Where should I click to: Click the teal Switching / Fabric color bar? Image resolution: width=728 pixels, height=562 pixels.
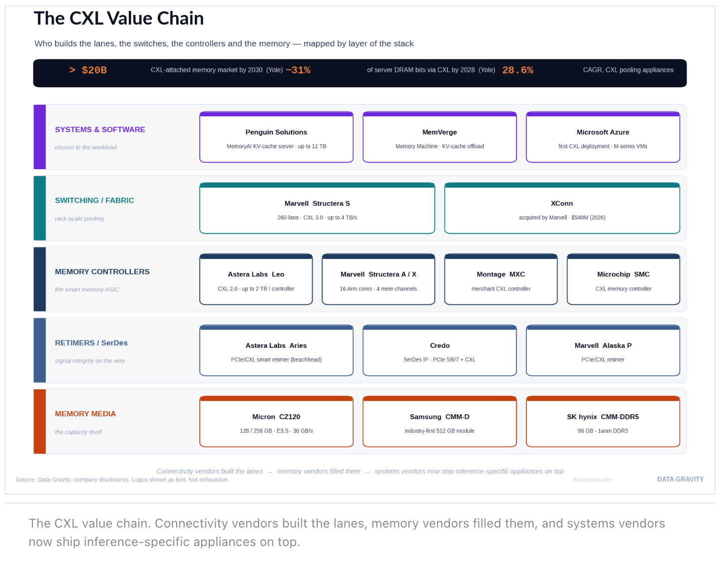coord(39,208)
